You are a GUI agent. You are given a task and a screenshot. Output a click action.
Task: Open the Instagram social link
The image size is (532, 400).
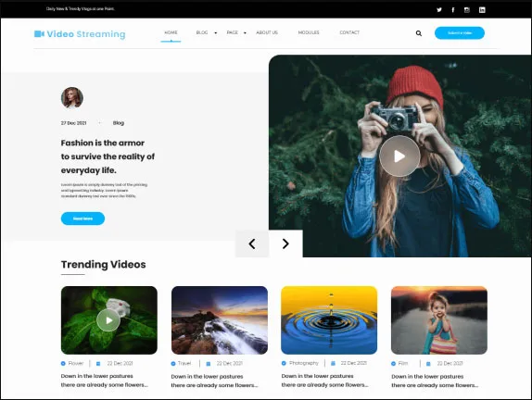(467, 10)
